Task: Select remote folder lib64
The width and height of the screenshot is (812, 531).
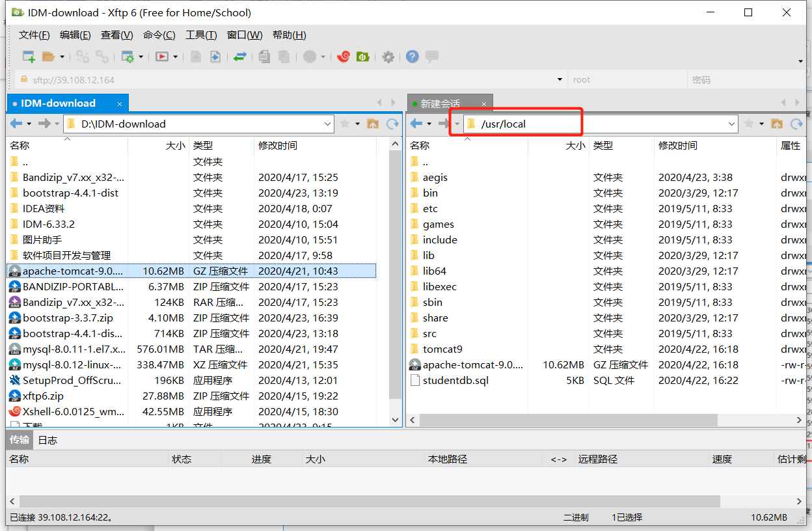Action: [435, 271]
